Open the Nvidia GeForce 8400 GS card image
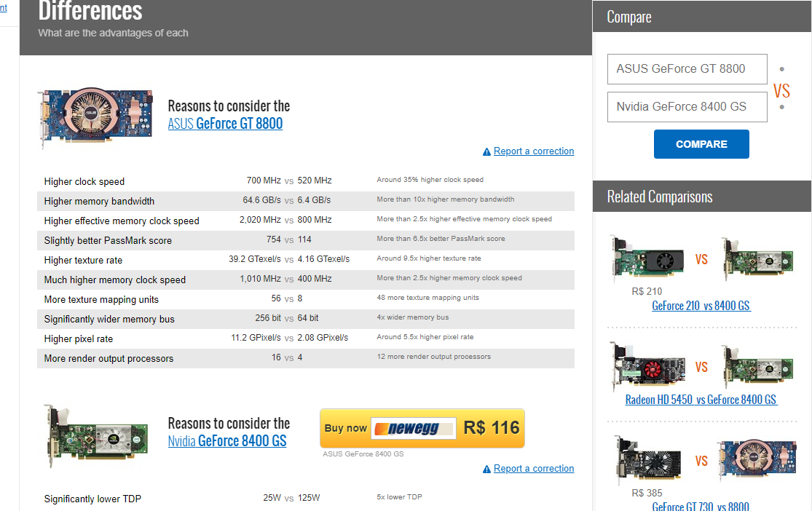Screen dimensions: 812x511 96,435
